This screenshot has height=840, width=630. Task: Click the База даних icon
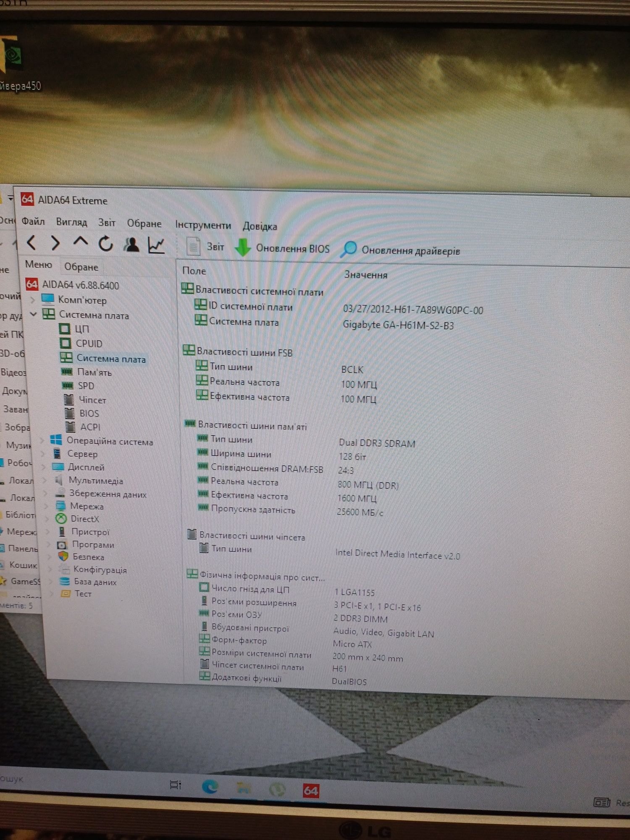pos(65,582)
